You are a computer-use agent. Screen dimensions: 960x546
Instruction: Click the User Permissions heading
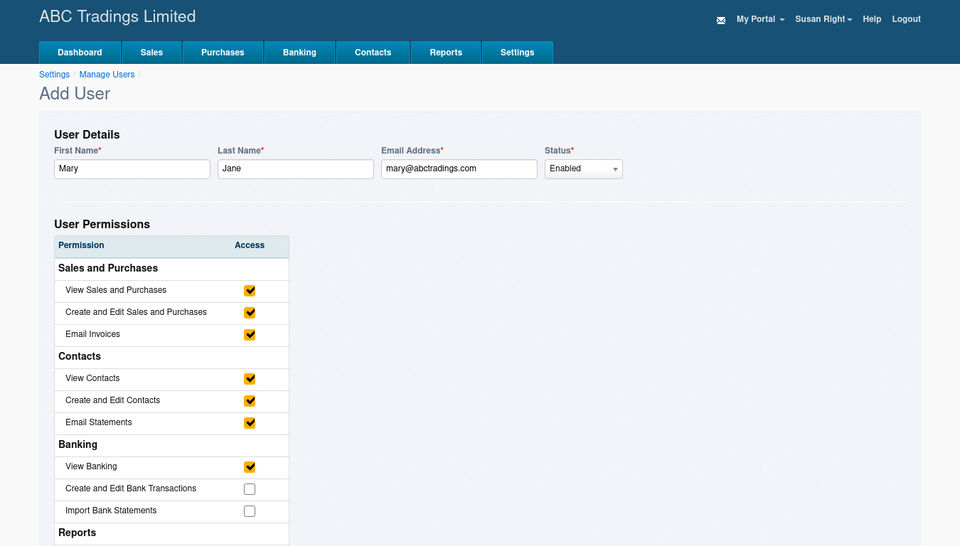pos(102,224)
